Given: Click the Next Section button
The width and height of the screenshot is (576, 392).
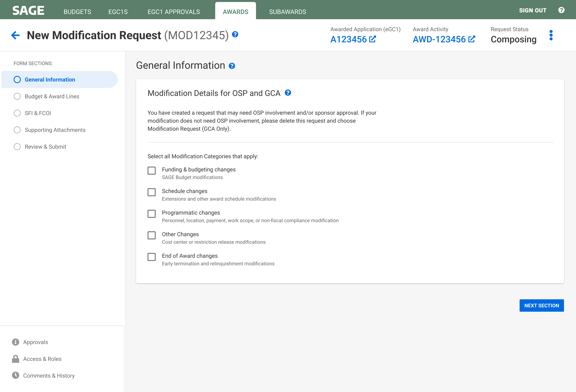Looking at the screenshot, I should [541, 305].
